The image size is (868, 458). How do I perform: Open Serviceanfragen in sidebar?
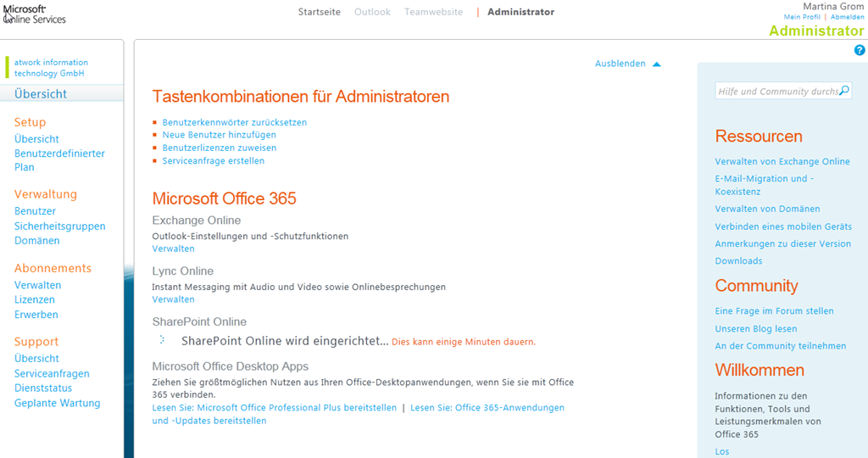pos(52,374)
